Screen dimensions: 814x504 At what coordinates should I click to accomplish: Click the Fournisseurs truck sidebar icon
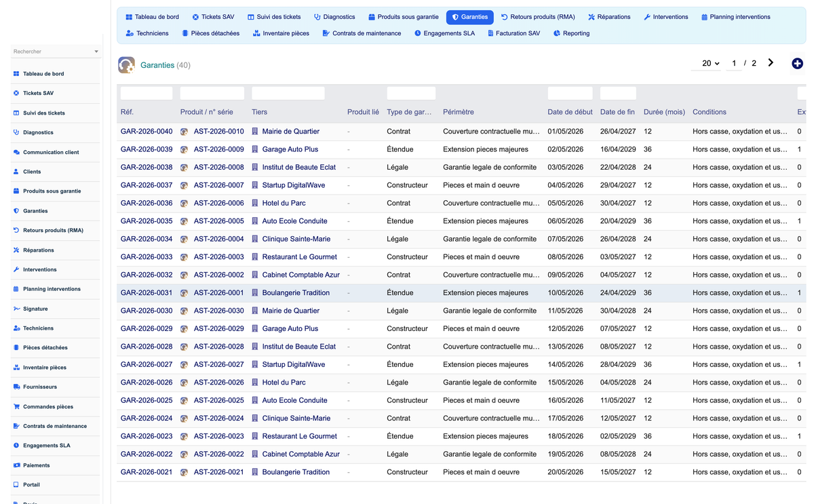(16, 387)
